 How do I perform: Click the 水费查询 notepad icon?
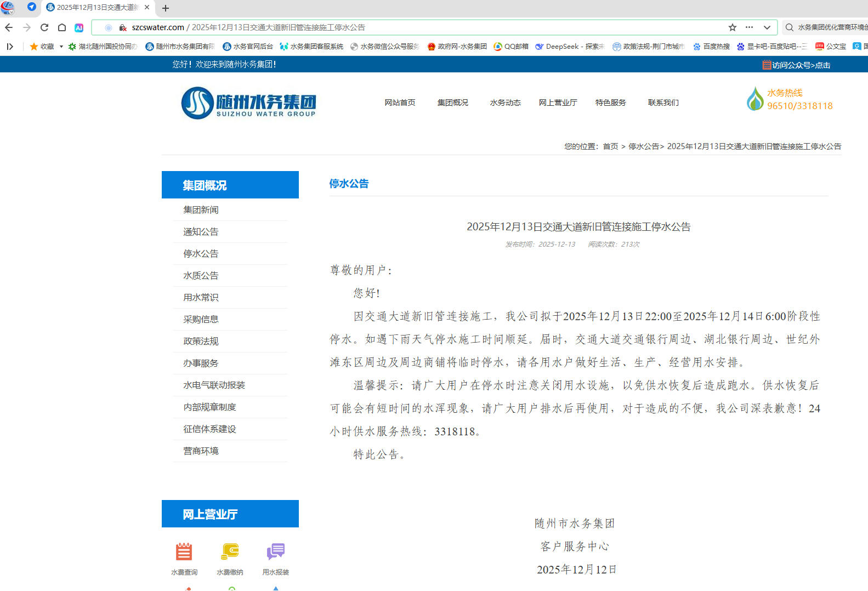pos(184,551)
